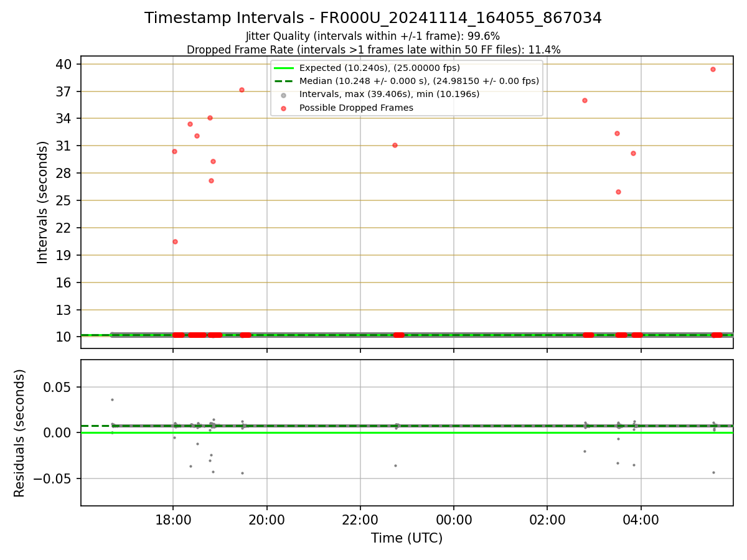Select the red point near 26 seconds after 03:30
The height and width of the screenshot is (560, 747).
click(x=618, y=192)
